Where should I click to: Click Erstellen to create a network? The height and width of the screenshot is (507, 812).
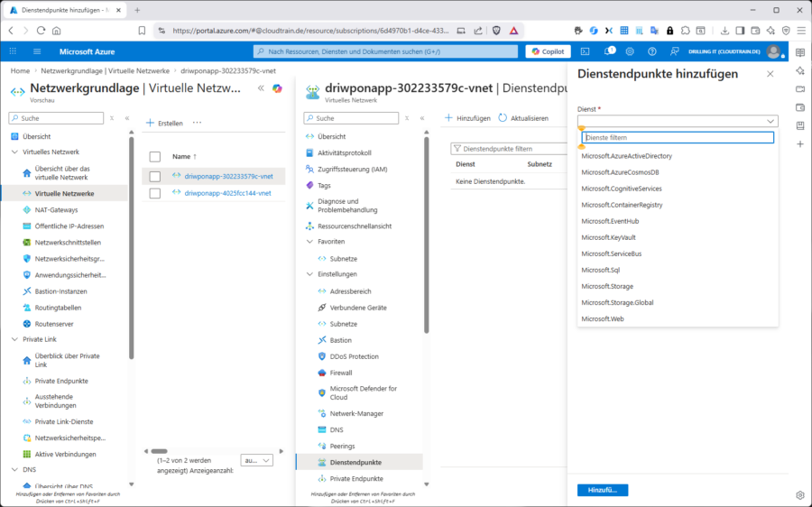tap(165, 123)
